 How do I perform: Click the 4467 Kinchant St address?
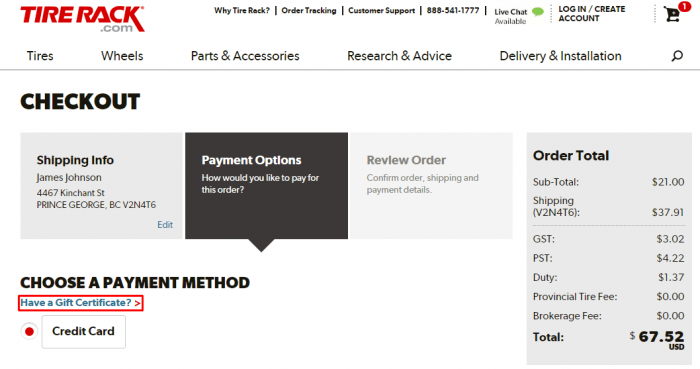pyautogui.click(x=71, y=193)
